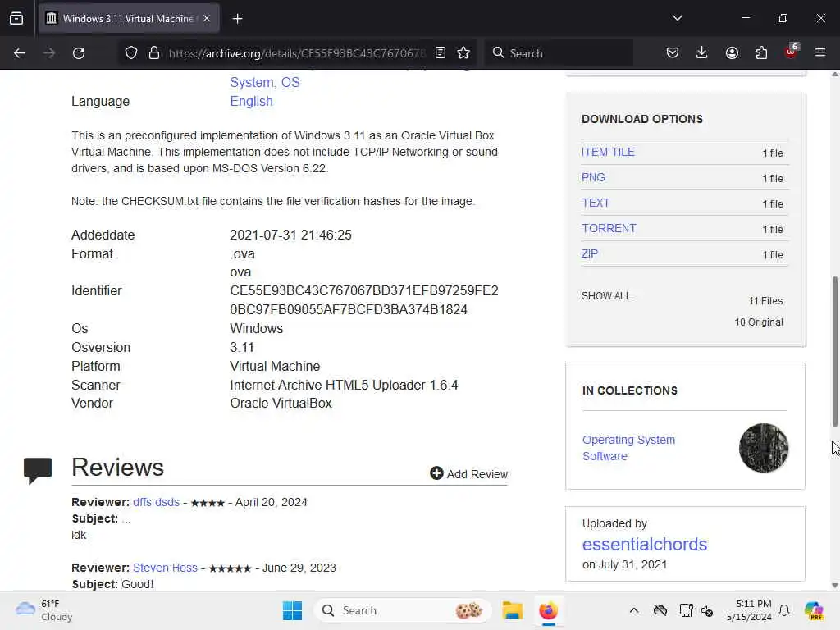Click the collection round thumbnail image
Viewport: 840px width, 630px height.
[x=764, y=448]
